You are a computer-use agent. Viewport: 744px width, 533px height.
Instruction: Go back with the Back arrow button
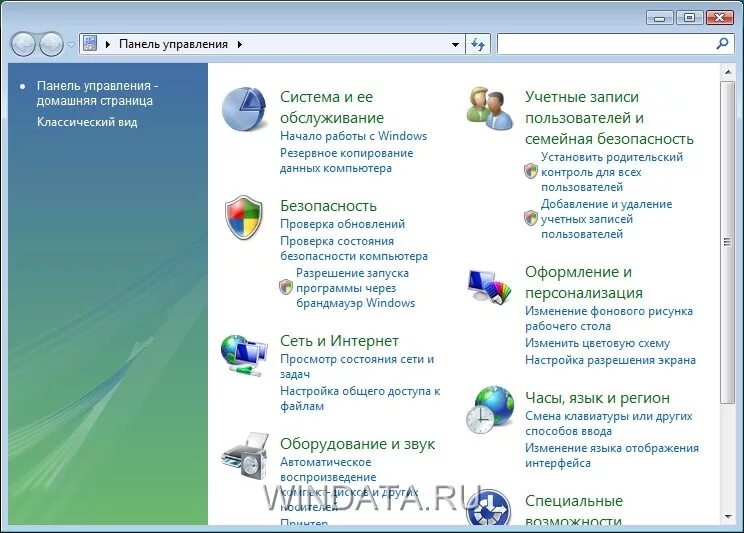tap(23, 45)
